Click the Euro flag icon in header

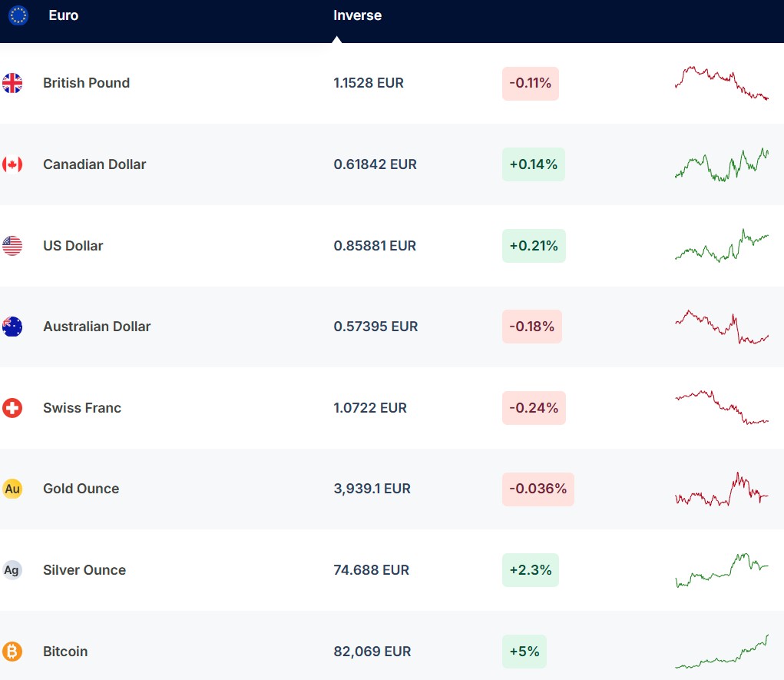click(18, 15)
